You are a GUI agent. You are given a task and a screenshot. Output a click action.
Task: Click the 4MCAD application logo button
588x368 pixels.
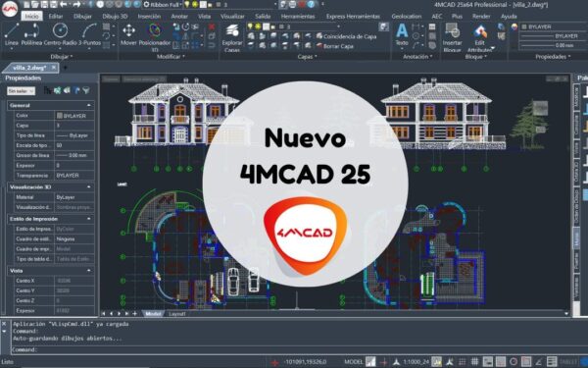coord(10,9)
